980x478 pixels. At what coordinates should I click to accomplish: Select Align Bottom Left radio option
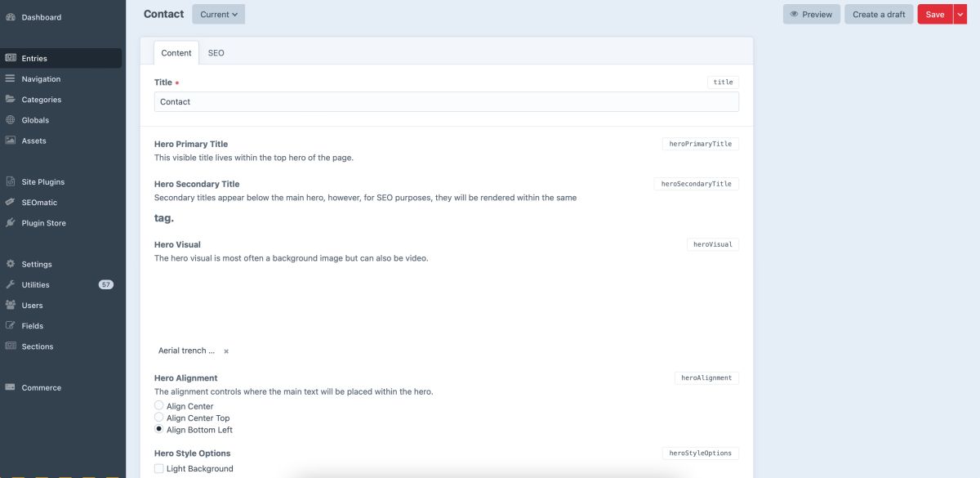(158, 429)
